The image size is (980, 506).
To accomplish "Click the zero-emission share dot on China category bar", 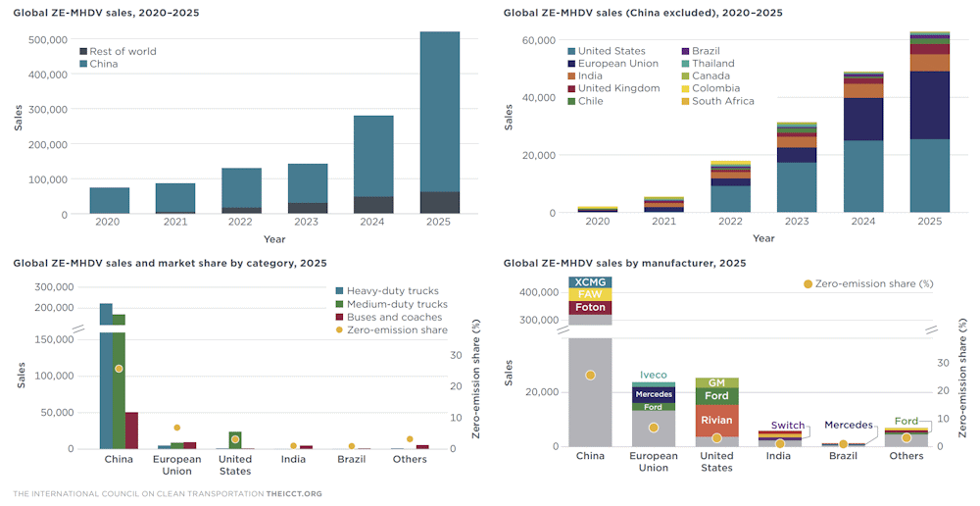I will [x=119, y=369].
